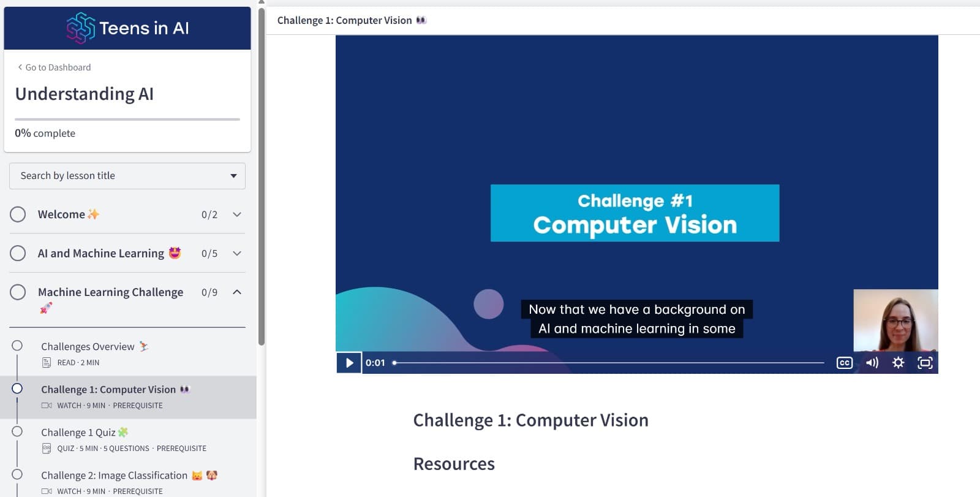
Task: Expand the Welcome section chevron
Action: click(237, 214)
